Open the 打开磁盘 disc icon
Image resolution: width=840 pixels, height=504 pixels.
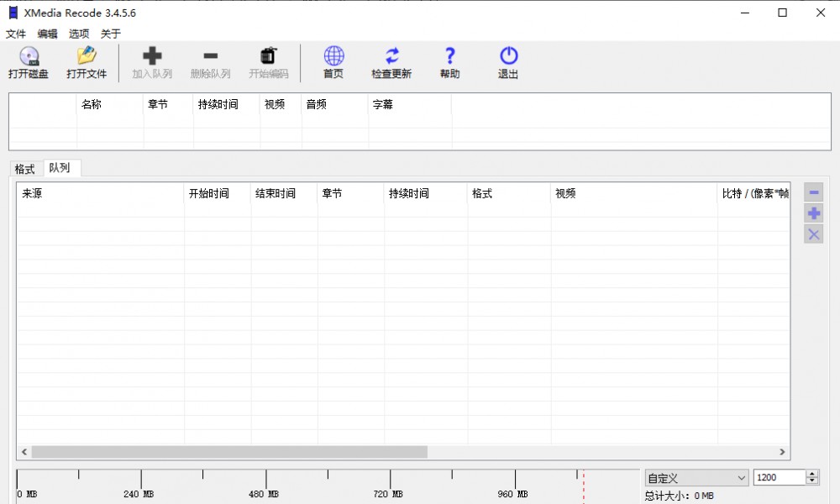28,62
